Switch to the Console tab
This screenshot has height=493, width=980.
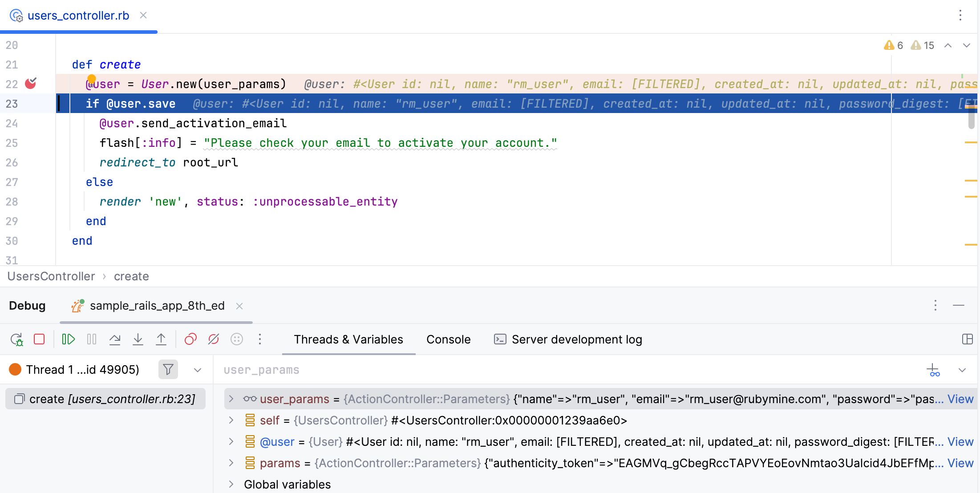pyautogui.click(x=448, y=339)
